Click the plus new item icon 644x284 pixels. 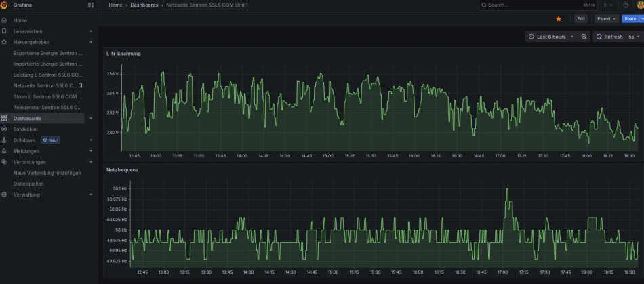tap(607, 5)
